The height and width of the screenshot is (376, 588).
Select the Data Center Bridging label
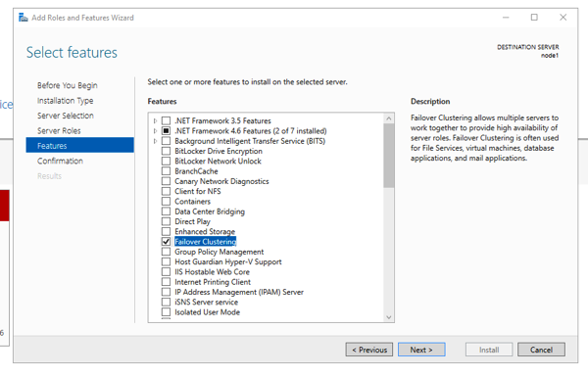tap(210, 211)
